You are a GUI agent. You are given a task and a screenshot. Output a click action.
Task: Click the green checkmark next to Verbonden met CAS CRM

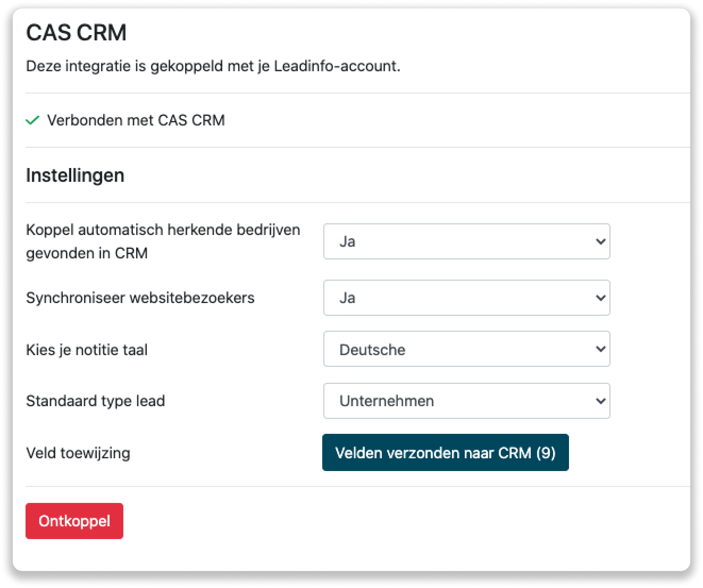32,121
